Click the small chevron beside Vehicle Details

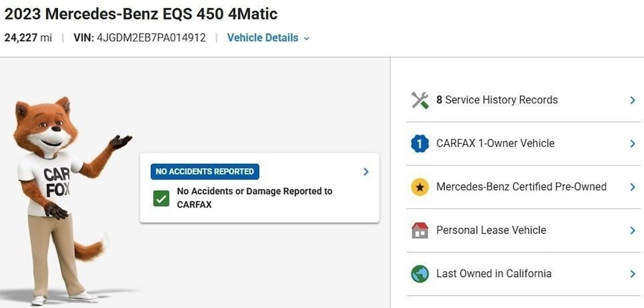tap(306, 38)
